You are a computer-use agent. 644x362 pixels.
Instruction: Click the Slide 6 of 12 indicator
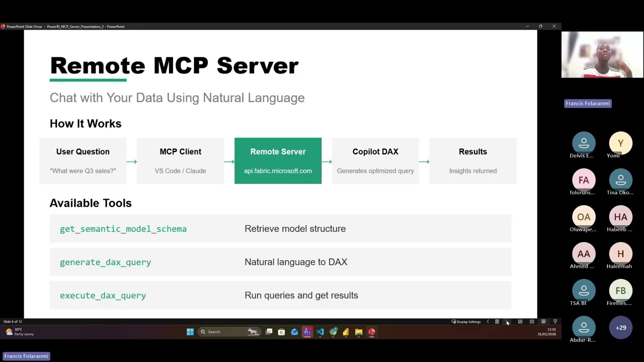pos(13,322)
